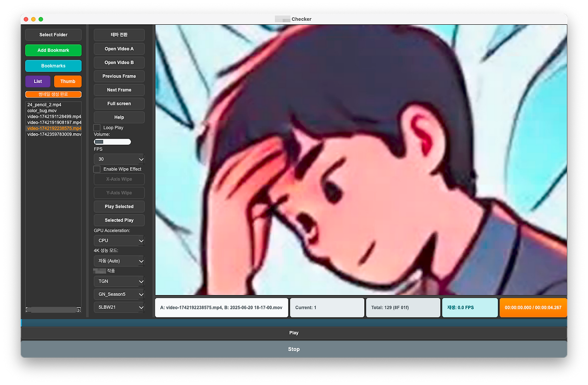Select file 24_pencil_2.mp4 in the list

pyautogui.click(x=44, y=105)
